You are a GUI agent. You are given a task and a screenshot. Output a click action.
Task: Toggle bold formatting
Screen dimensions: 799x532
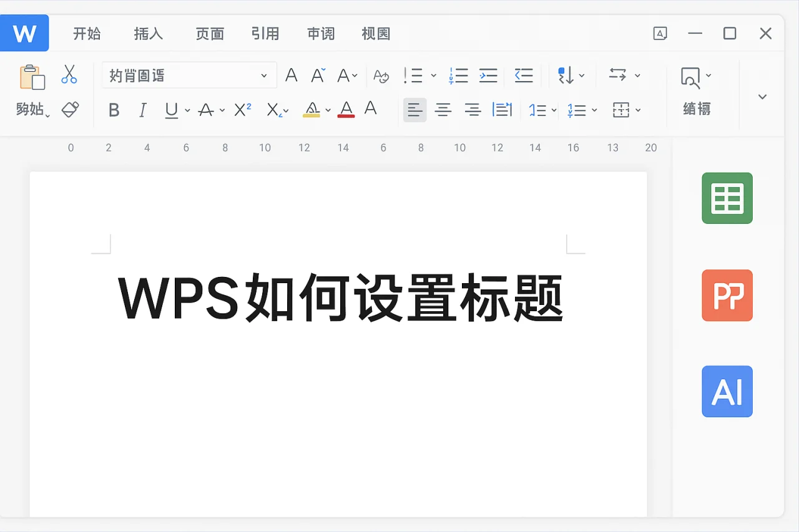pyautogui.click(x=114, y=110)
